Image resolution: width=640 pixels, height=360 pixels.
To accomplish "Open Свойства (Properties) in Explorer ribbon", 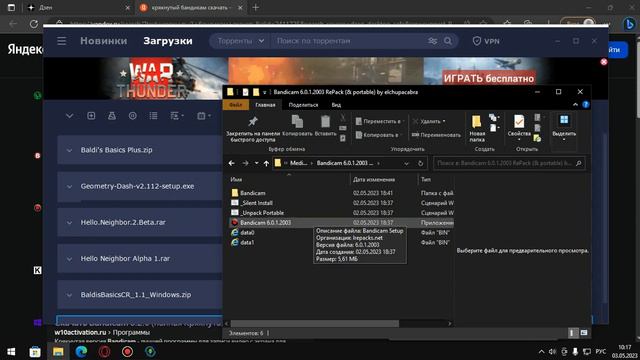I will click(x=519, y=126).
